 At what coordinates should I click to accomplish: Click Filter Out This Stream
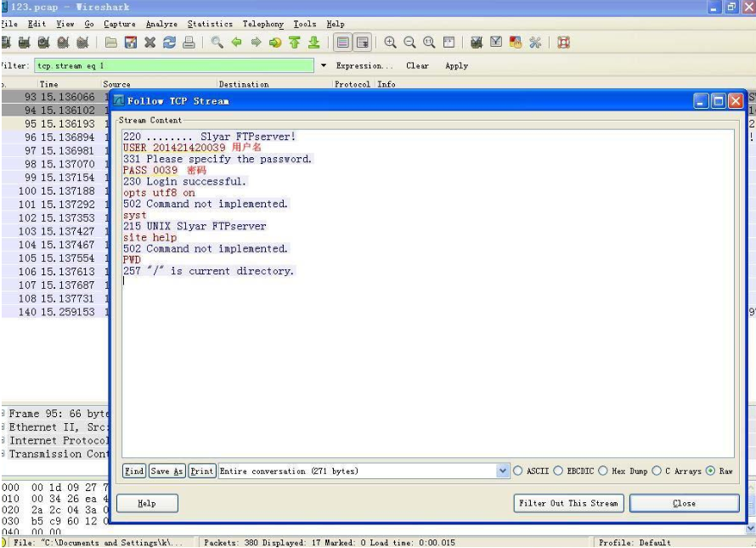coord(568,503)
